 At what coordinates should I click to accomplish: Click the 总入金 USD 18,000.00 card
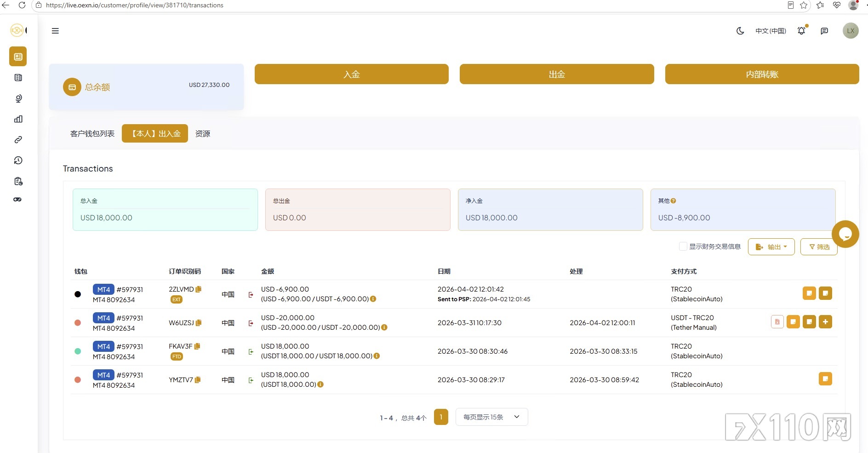(x=165, y=210)
